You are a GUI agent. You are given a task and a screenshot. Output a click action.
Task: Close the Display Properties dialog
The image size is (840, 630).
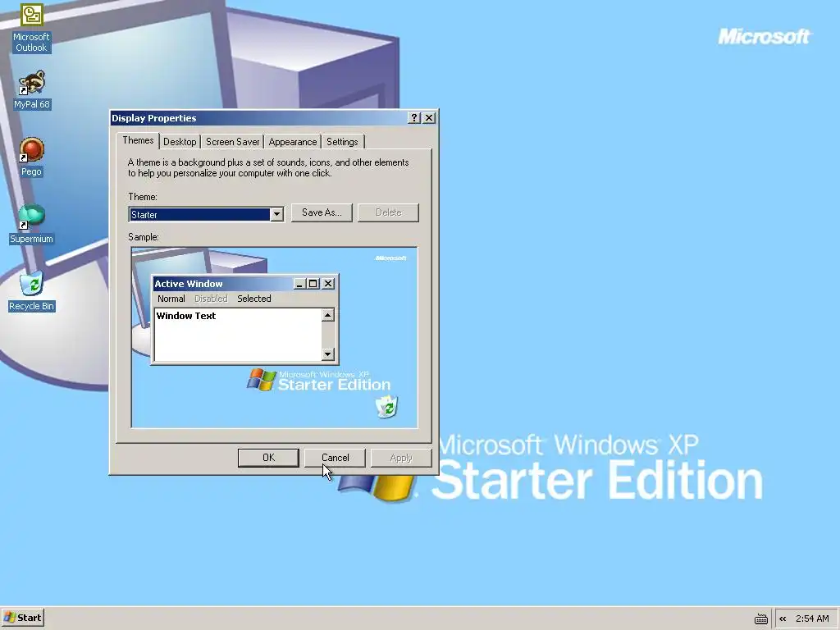429,118
